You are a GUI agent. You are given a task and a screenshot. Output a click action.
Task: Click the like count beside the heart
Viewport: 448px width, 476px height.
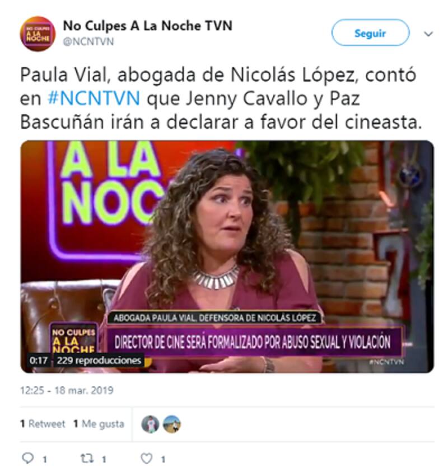pos(163,459)
